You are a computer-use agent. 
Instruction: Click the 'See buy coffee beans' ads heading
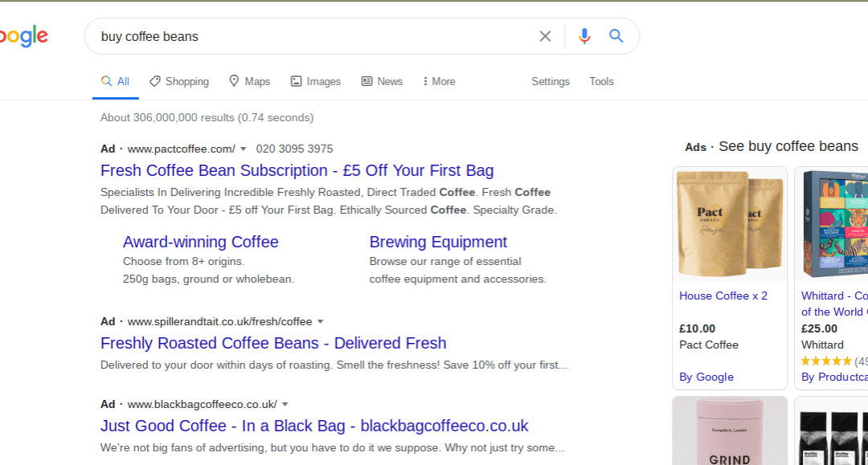[788, 146]
